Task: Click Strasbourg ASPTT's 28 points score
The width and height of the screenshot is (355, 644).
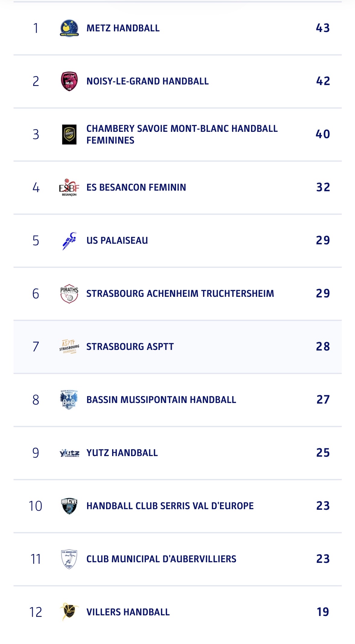Action: point(323,347)
